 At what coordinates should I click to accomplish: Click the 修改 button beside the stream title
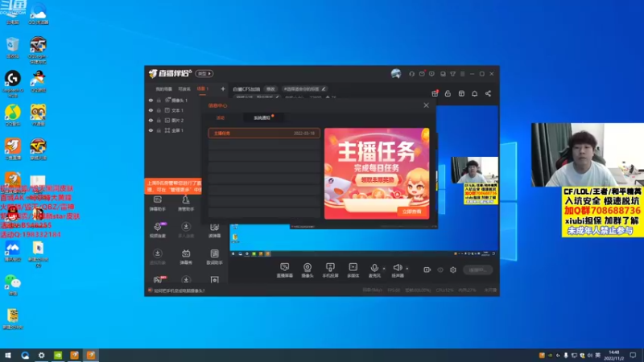pyautogui.click(x=270, y=89)
